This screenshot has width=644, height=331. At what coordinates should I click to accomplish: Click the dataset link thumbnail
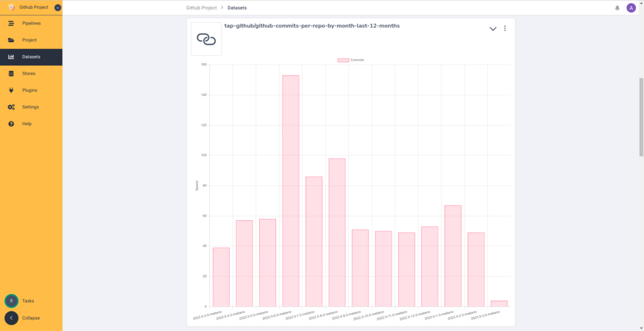(206, 39)
